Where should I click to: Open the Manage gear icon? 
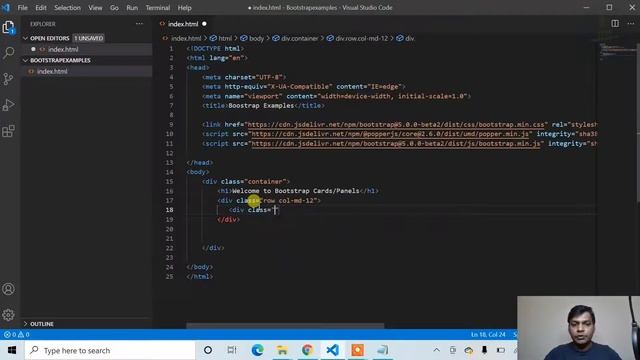9,315
